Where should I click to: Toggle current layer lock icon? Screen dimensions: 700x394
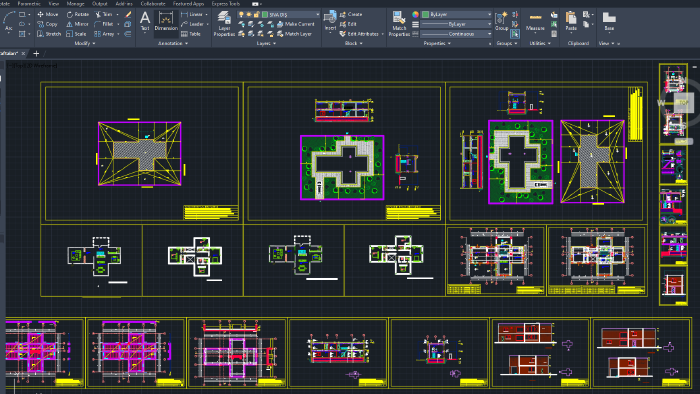257,15
